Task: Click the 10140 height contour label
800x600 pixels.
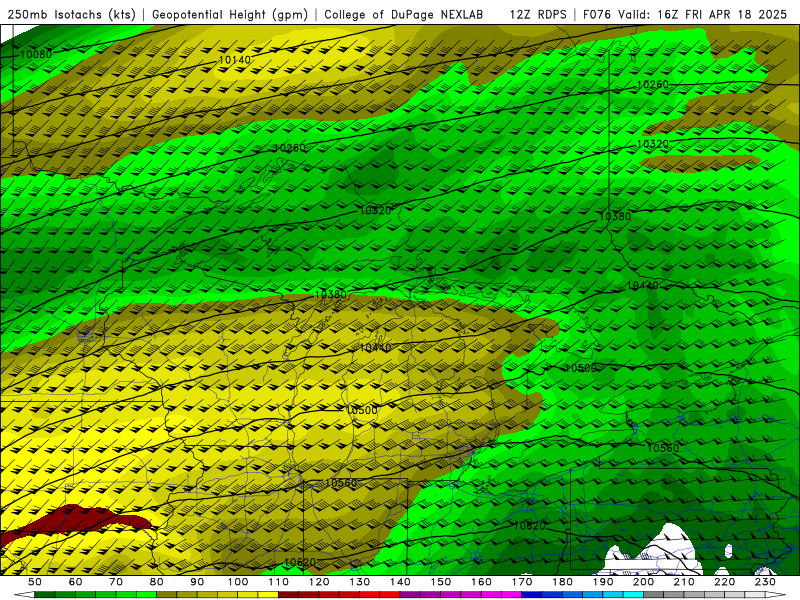Action: click(235, 60)
